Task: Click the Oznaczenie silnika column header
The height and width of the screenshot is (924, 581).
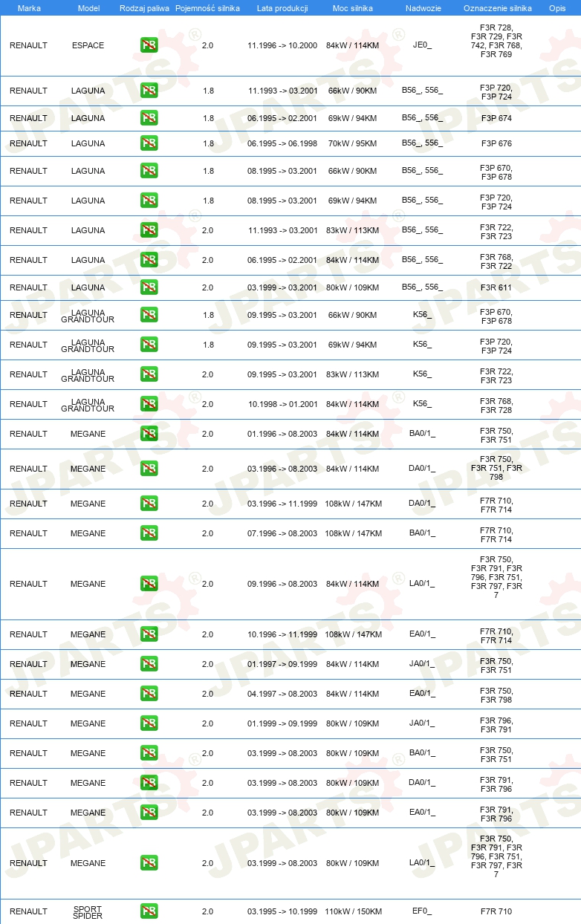Action: (497, 8)
